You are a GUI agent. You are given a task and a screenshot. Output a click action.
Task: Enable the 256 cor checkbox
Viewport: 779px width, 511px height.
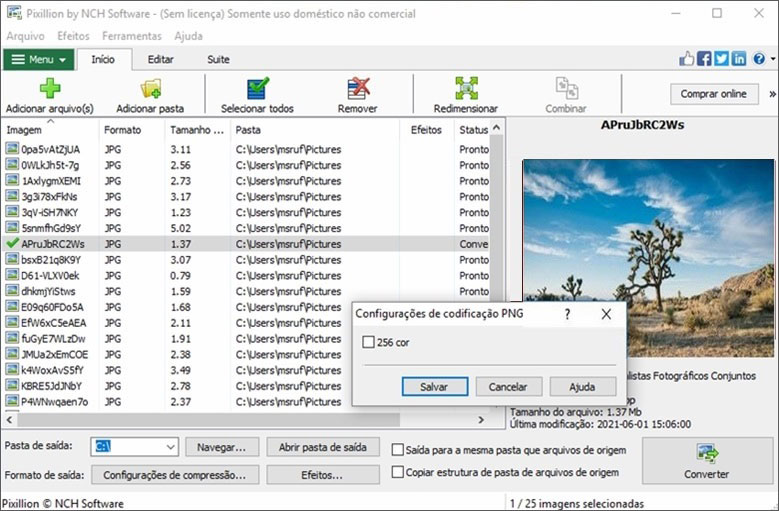pos(368,342)
